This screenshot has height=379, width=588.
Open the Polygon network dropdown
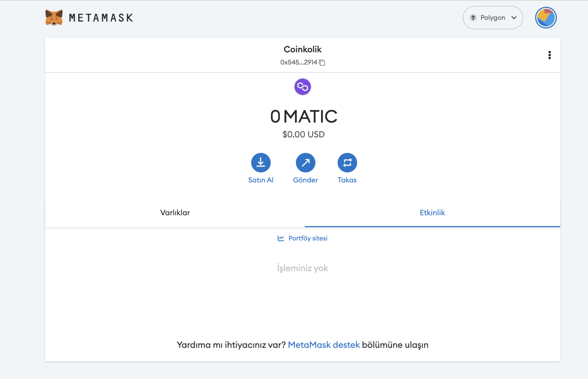click(x=493, y=18)
